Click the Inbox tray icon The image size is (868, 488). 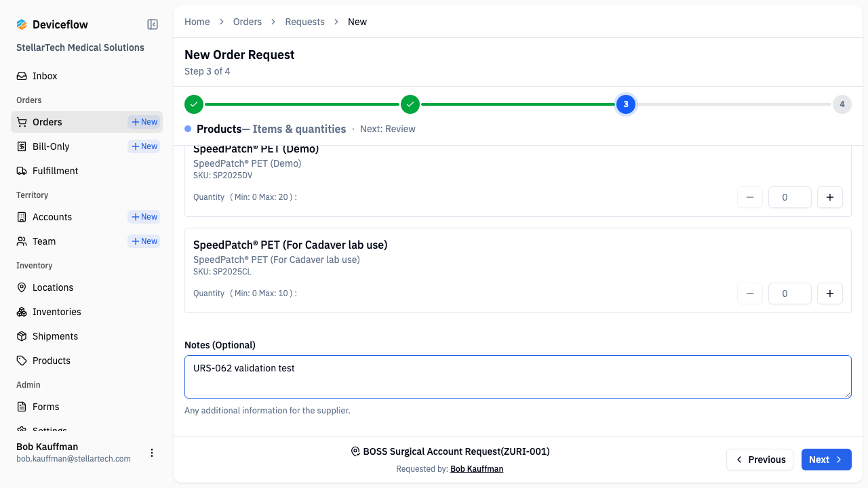[22, 76]
